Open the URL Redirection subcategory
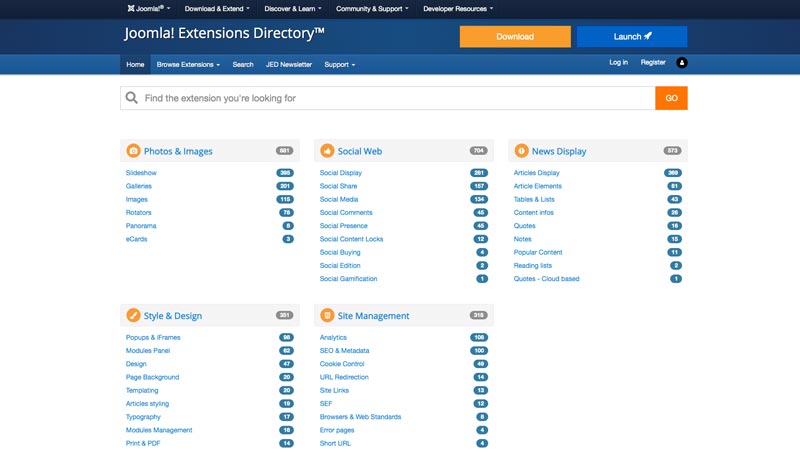The width and height of the screenshot is (800, 453). pos(344,378)
